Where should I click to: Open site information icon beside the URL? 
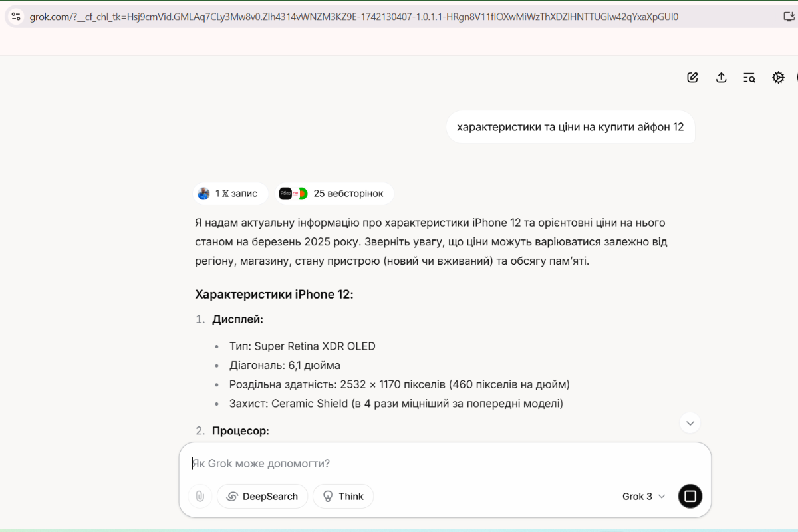click(x=16, y=17)
